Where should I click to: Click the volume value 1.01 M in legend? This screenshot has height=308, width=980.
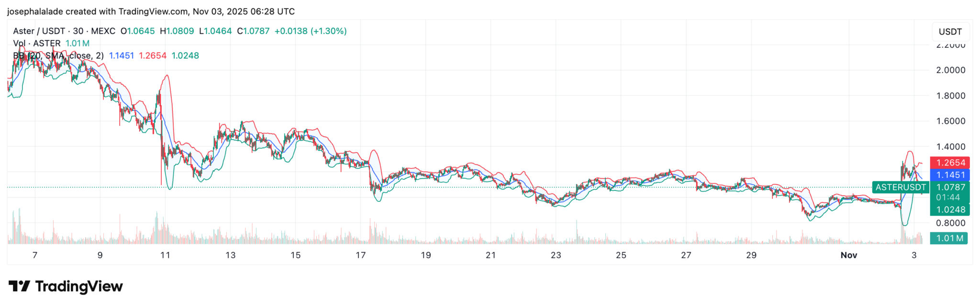[77, 44]
